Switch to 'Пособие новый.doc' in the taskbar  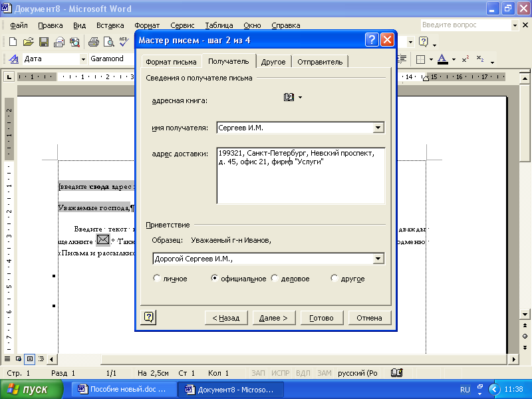[124, 389]
